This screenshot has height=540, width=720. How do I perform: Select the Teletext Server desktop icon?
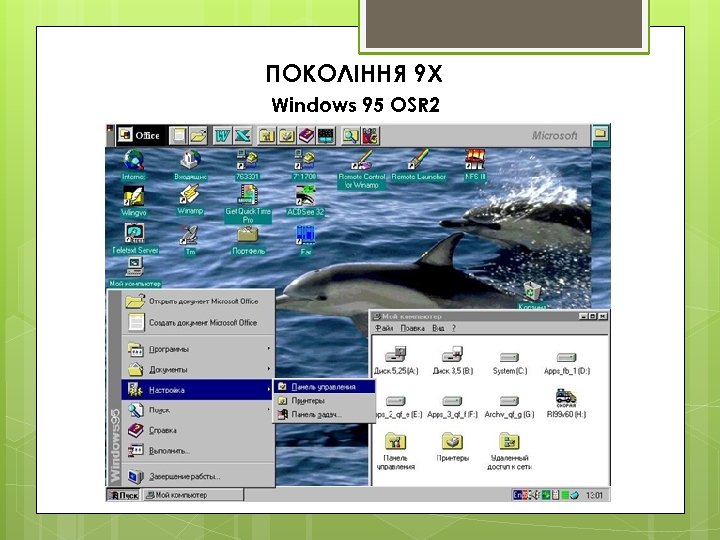click(x=135, y=239)
